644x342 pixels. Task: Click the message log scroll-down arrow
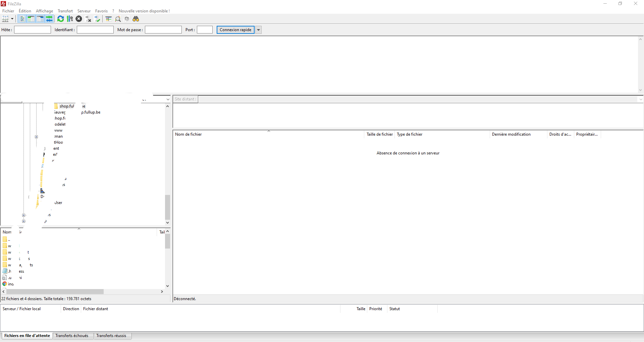coord(640,90)
